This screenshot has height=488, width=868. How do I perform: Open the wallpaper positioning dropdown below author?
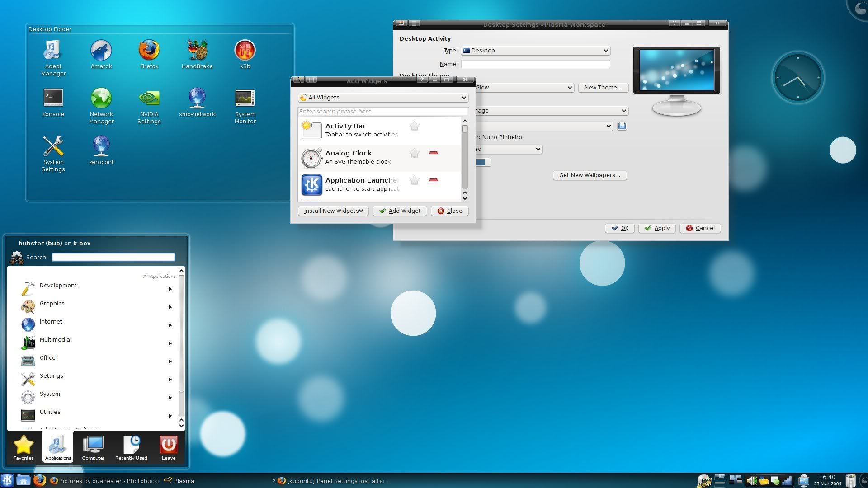coord(509,149)
